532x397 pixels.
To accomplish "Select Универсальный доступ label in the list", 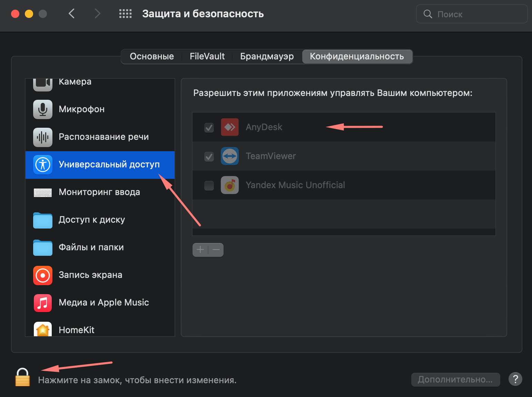I will pos(109,164).
